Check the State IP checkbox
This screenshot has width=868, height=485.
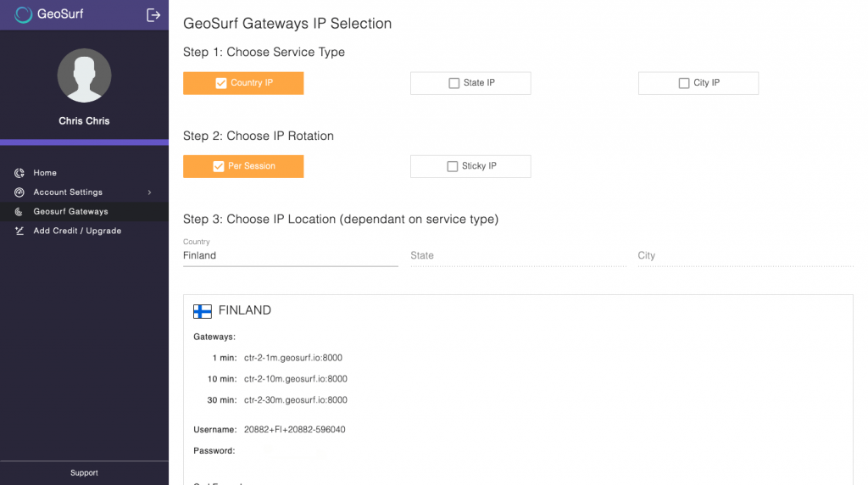click(454, 83)
